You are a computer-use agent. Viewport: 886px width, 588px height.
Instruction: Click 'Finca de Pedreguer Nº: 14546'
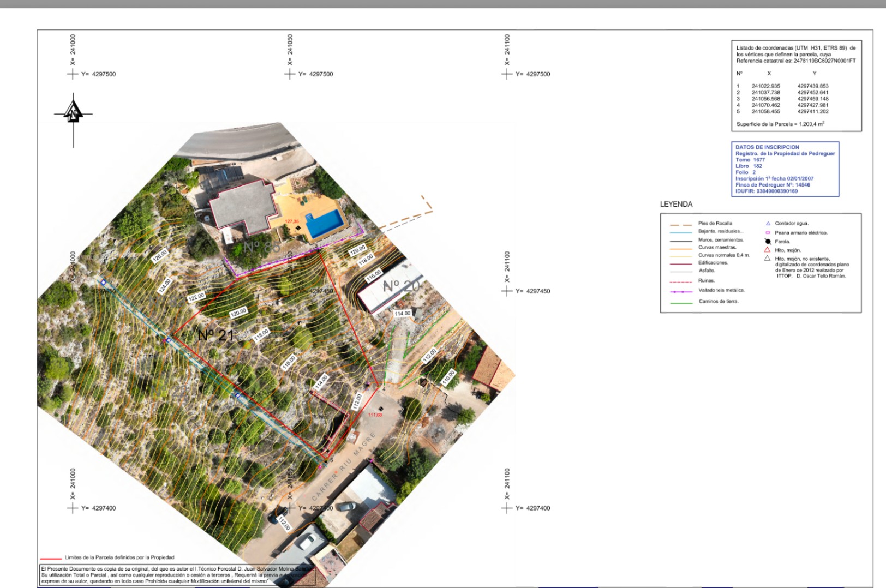[773, 185]
